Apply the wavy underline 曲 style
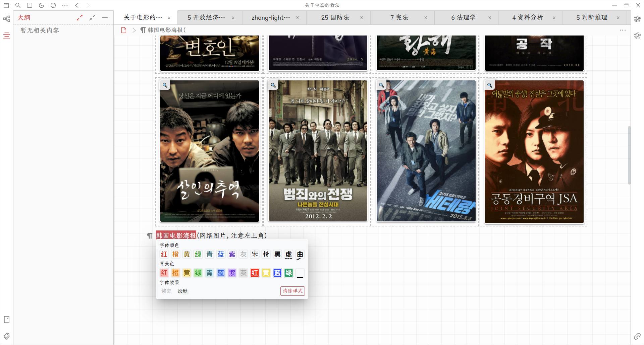 coord(300,255)
